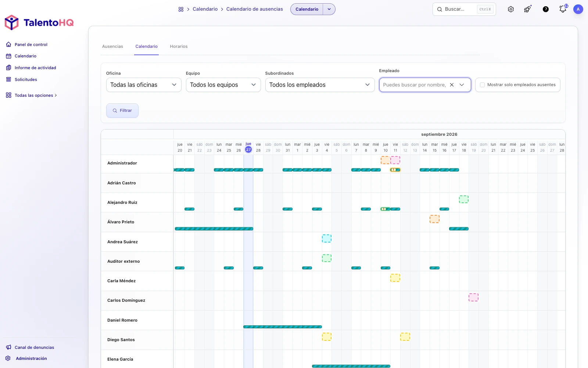Click Alejandro Ruiz green absence block

point(464,199)
